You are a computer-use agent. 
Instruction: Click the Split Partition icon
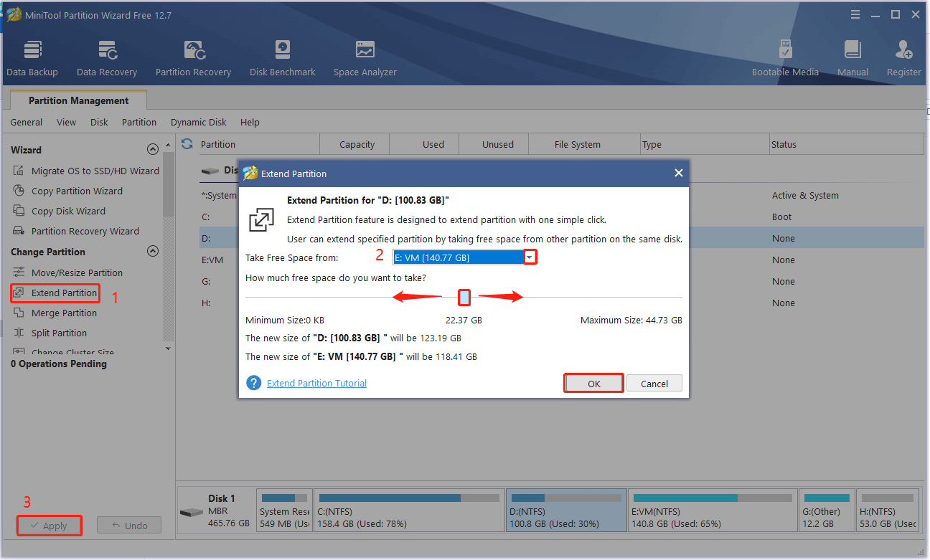point(19,333)
